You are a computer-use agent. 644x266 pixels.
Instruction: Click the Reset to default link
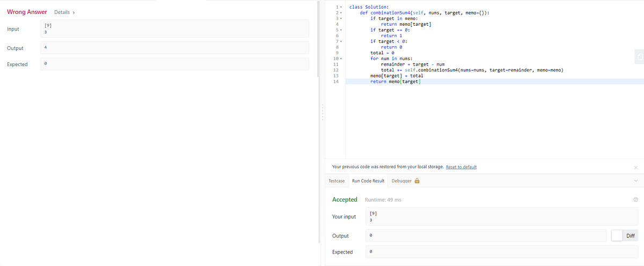pyautogui.click(x=461, y=167)
